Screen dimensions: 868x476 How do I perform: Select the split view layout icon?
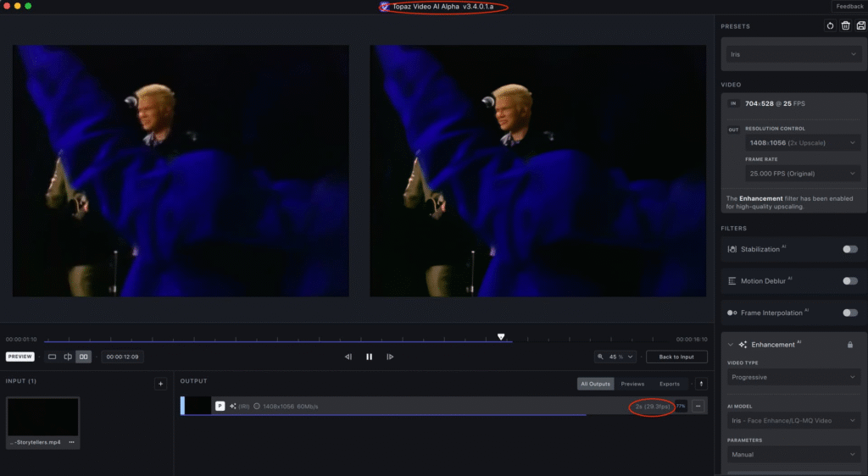pos(68,357)
